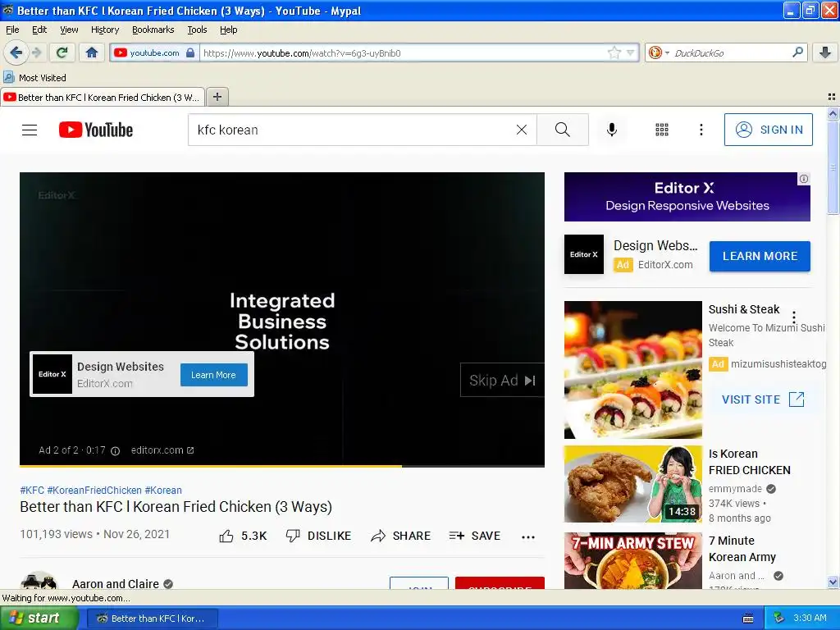840x630 pixels.
Task: Click the YouTube search magnifier button
Action: (x=563, y=130)
